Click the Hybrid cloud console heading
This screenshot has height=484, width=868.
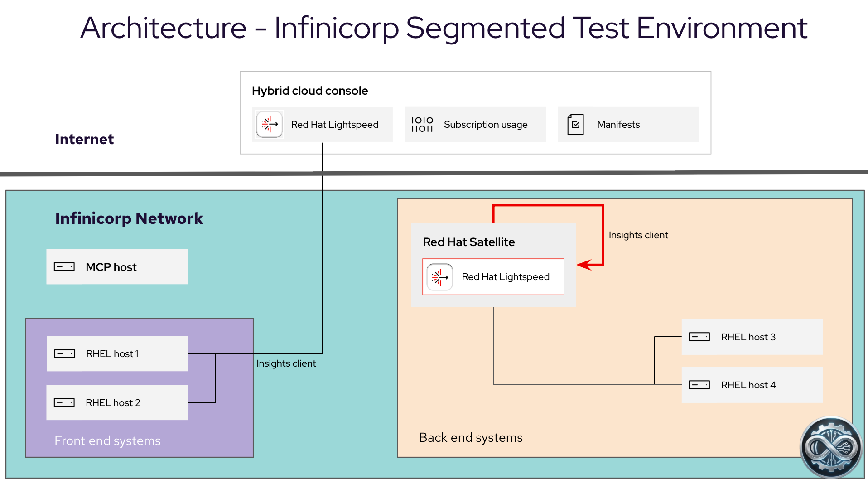click(309, 91)
